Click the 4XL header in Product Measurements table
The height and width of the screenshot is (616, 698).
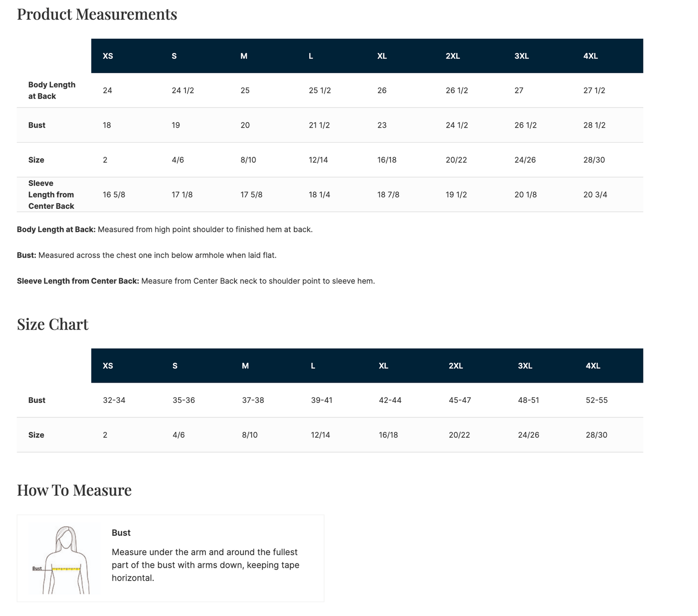click(591, 56)
